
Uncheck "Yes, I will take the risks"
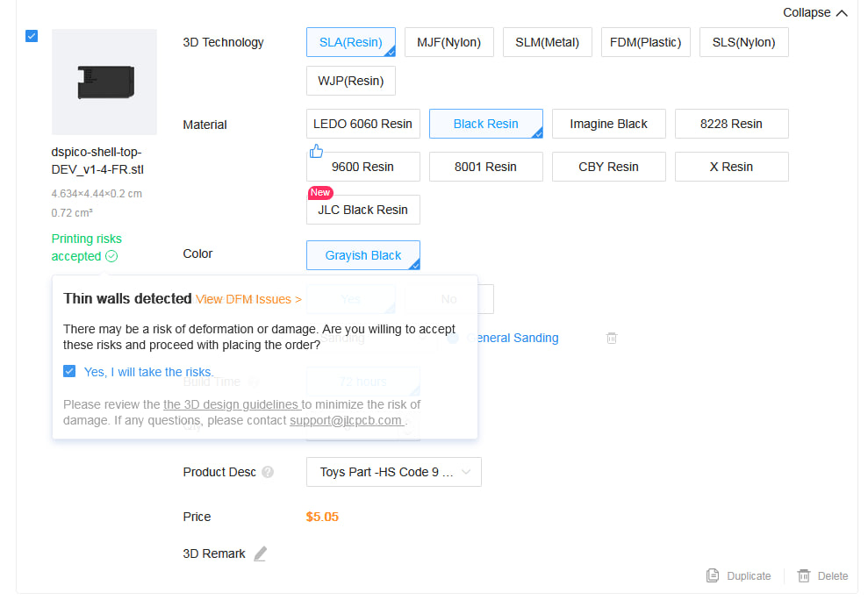(69, 371)
